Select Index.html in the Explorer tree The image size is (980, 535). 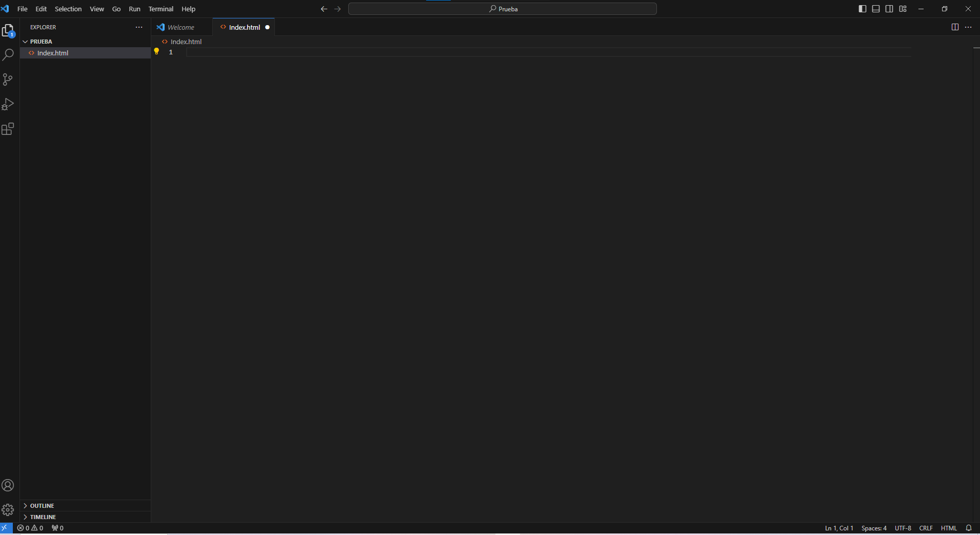pyautogui.click(x=85, y=53)
